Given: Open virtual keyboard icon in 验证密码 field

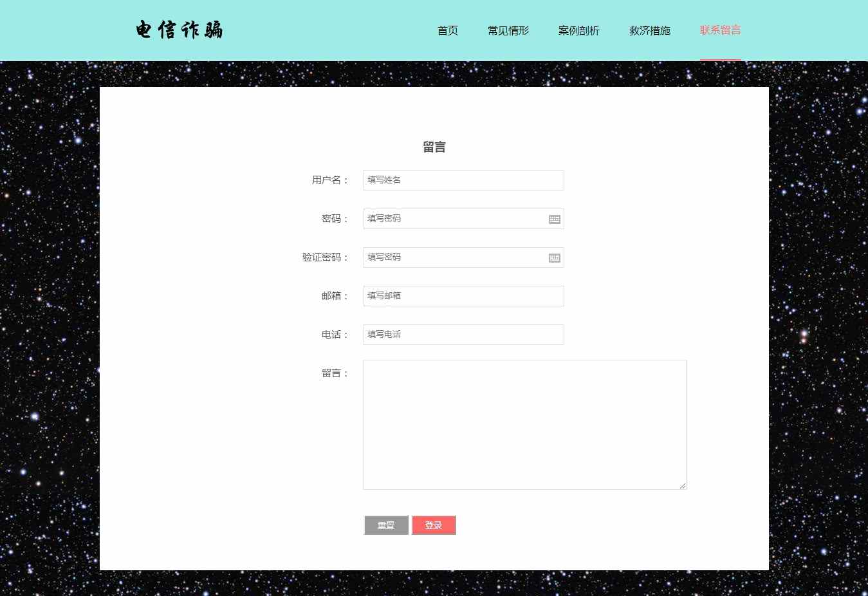Looking at the screenshot, I should [x=555, y=258].
